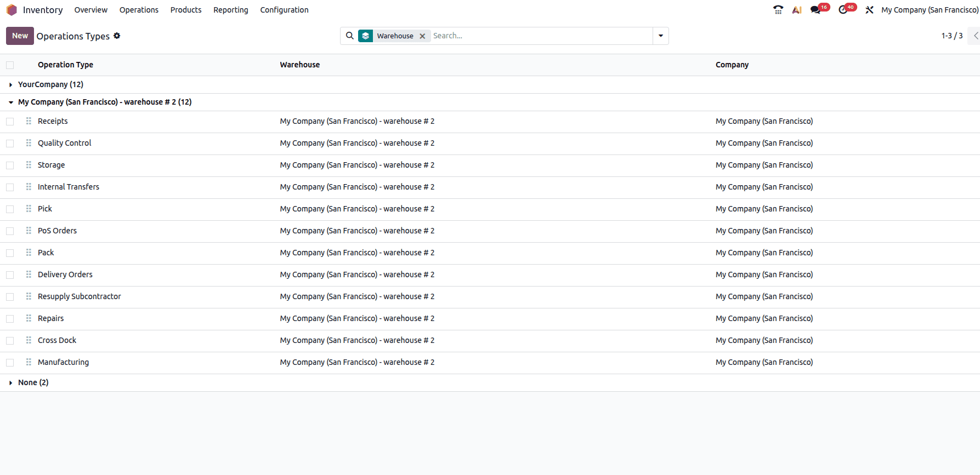Open the Resupply Subcontractor record

tap(80, 296)
